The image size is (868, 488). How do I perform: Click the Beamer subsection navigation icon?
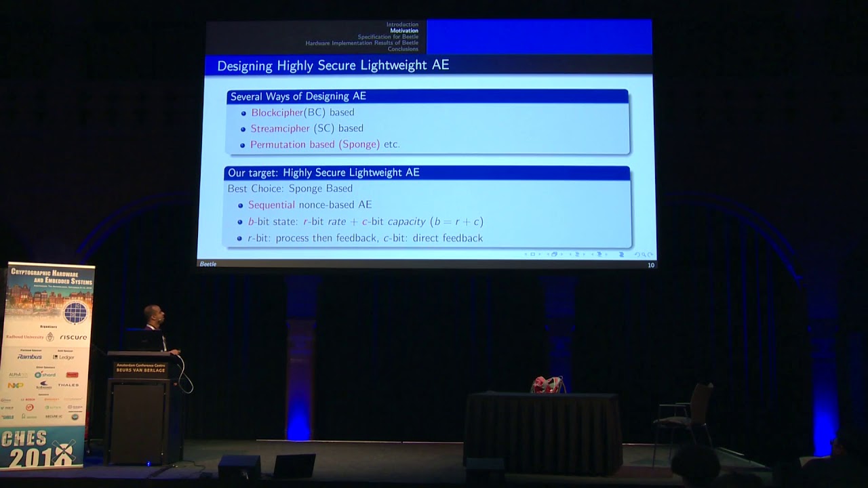click(578, 255)
